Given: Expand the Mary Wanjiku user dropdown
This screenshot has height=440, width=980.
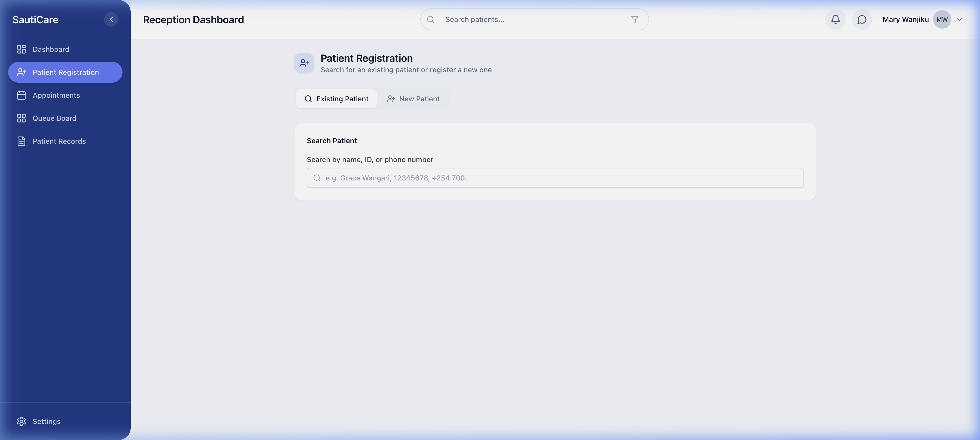Looking at the screenshot, I should [x=960, y=19].
